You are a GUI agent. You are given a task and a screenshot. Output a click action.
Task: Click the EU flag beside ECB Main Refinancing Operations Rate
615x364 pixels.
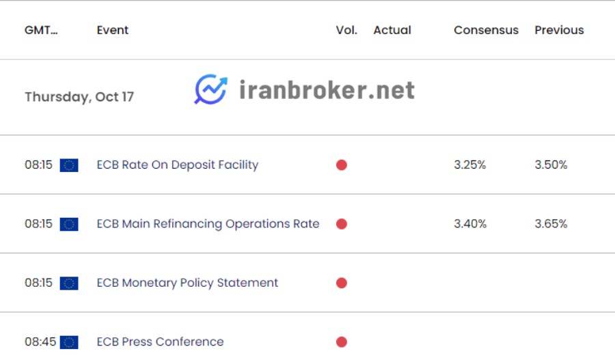[69, 225]
